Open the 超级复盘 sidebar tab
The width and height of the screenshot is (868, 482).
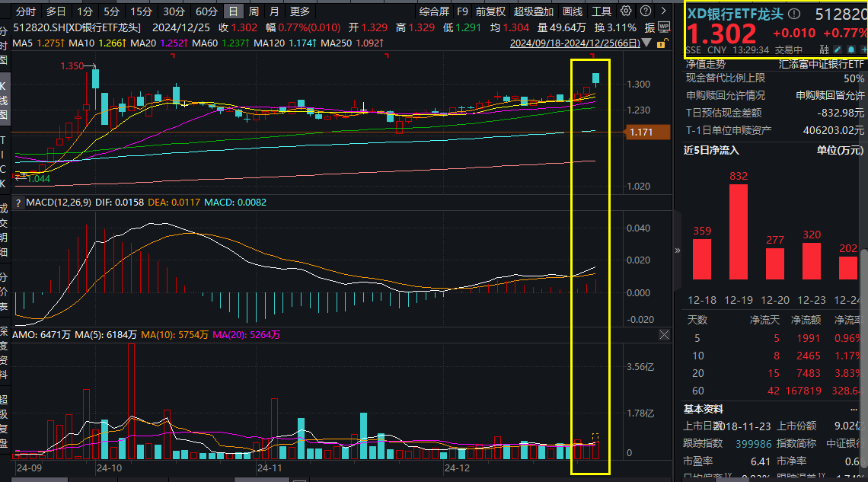[x=3, y=421]
